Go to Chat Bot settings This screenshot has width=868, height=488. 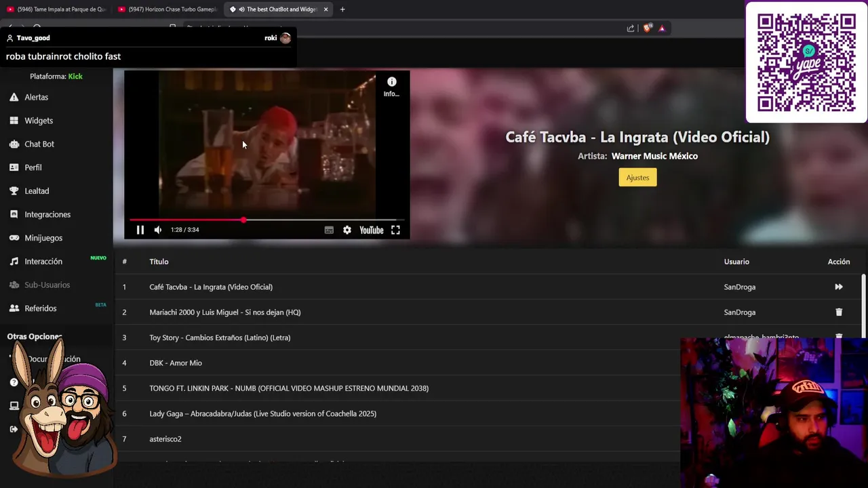pos(39,144)
